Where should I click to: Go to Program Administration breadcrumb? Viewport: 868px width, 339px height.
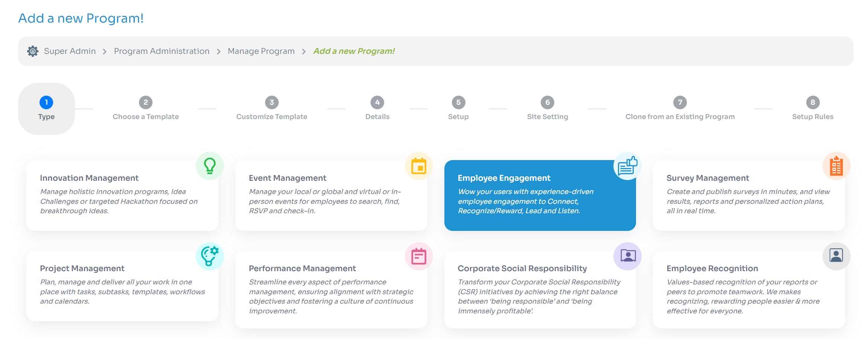(x=162, y=51)
